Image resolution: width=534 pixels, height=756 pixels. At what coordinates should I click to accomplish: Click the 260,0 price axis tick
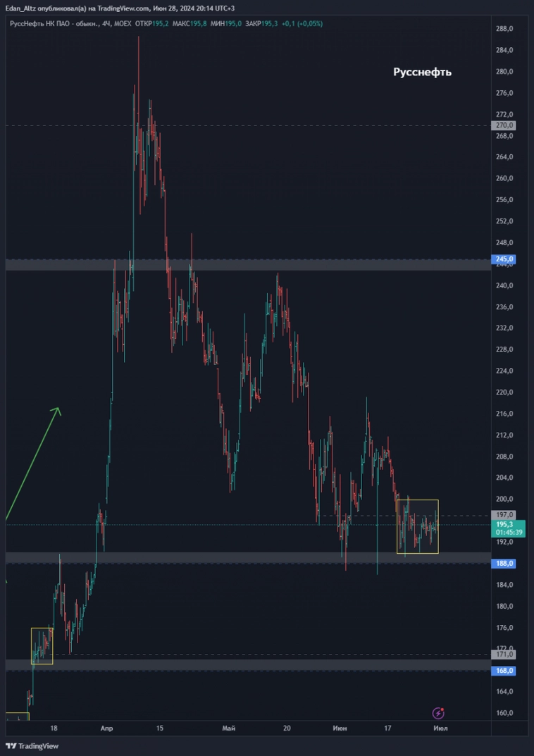click(503, 178)
